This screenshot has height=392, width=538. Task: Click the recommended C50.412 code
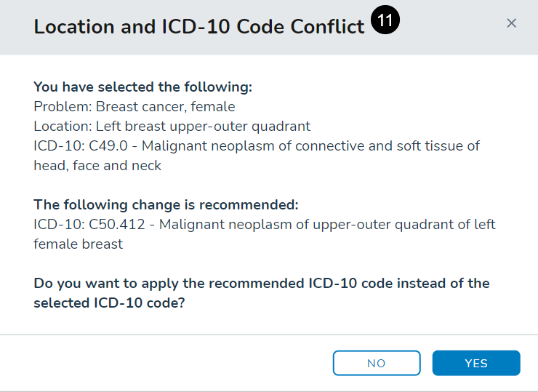coord(117,225)
